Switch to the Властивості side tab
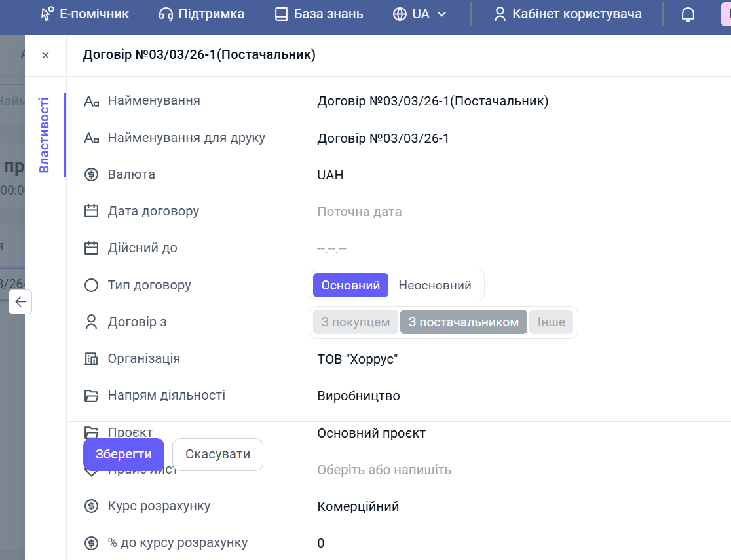This screenshot has width=731, height=560. point(45,135)
